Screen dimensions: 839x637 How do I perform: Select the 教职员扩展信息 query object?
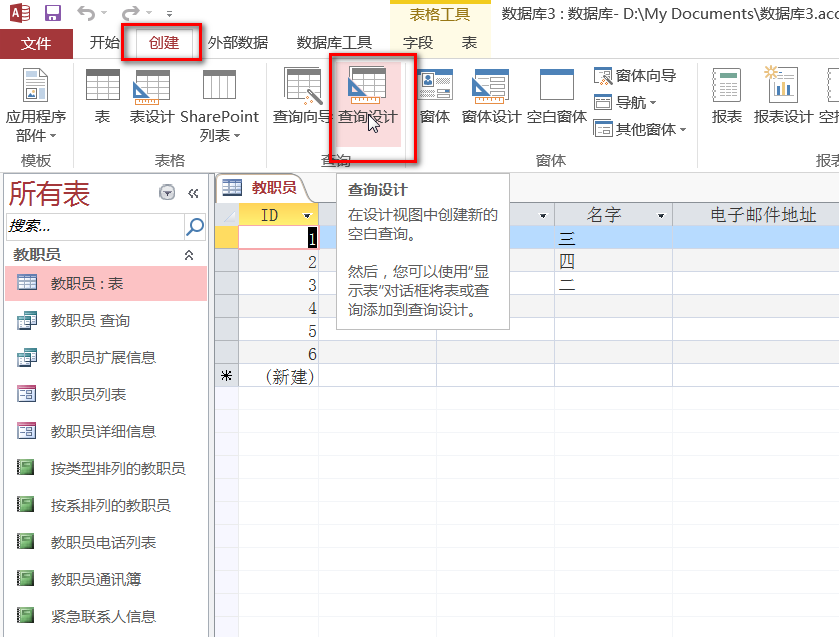[106, 358]
